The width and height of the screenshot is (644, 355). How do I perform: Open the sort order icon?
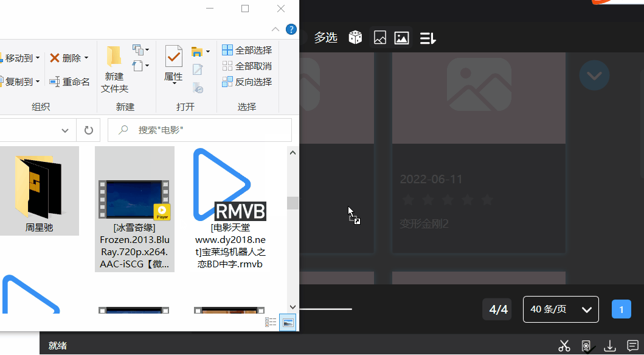pyautogui.click(x=428, y=38)
